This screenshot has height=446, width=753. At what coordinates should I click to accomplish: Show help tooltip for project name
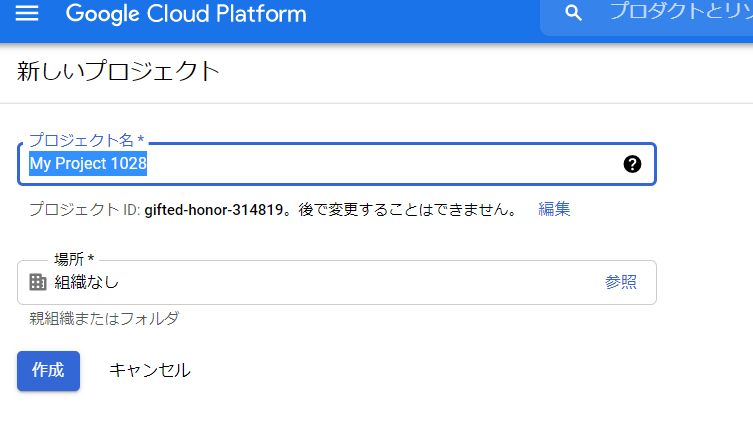632,164
